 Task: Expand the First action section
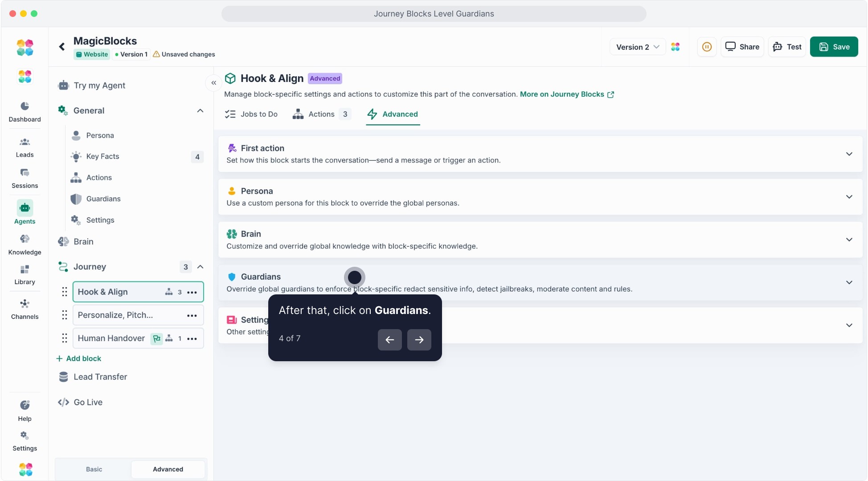click(x=849, y=154)
